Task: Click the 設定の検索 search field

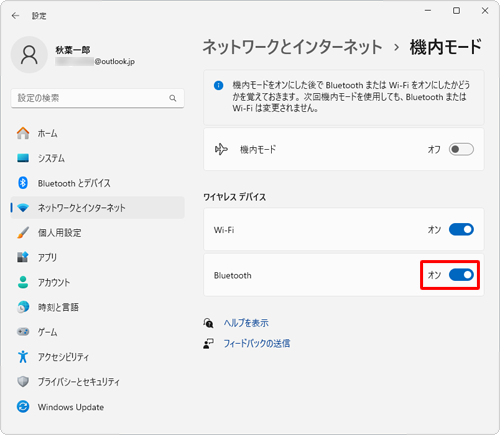Action: pos(98,98)
